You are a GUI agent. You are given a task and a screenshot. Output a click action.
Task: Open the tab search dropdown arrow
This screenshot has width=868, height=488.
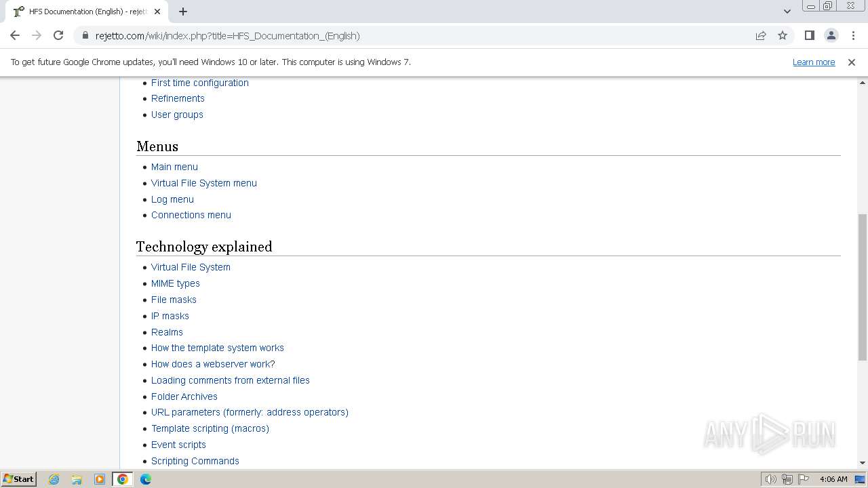click(x=787, y=12)
